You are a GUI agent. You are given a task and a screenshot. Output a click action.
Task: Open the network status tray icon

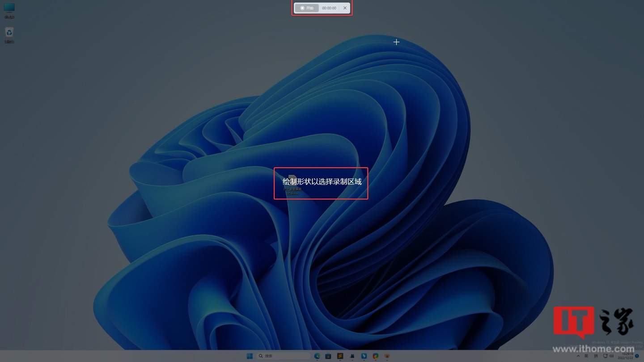click(x=605, y=356)
